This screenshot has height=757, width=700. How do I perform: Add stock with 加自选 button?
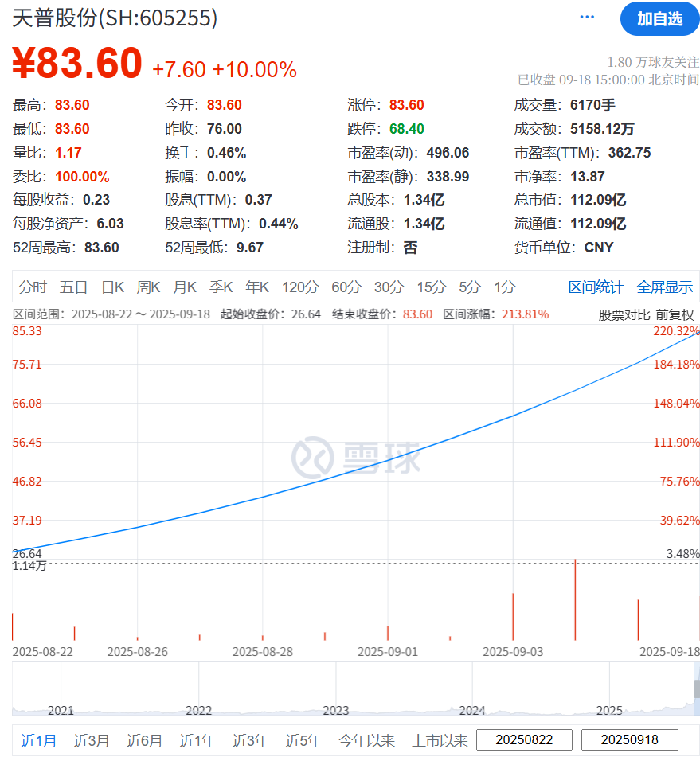click(x=659, y=19)
